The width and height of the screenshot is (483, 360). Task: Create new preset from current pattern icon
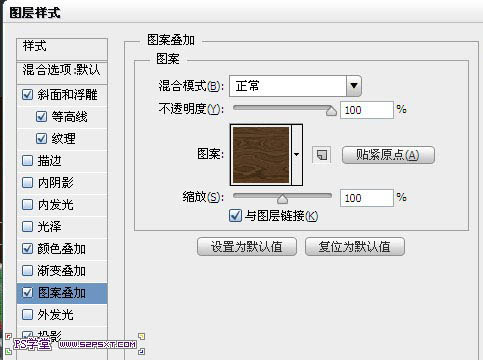point(322,155)
